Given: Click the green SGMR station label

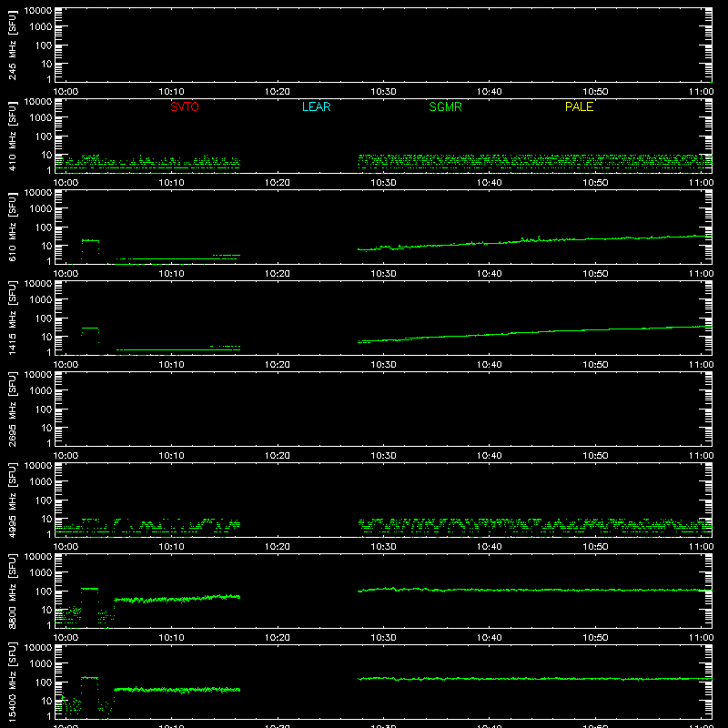Looking at the screenshot, I should (x=445, y=106).
